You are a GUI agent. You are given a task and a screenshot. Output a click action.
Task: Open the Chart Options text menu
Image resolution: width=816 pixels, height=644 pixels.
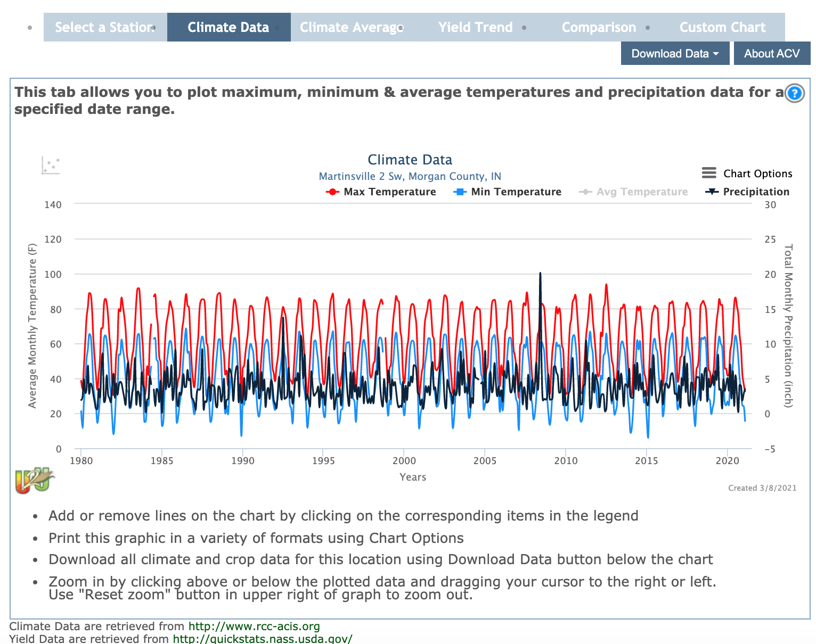[757, 174]
